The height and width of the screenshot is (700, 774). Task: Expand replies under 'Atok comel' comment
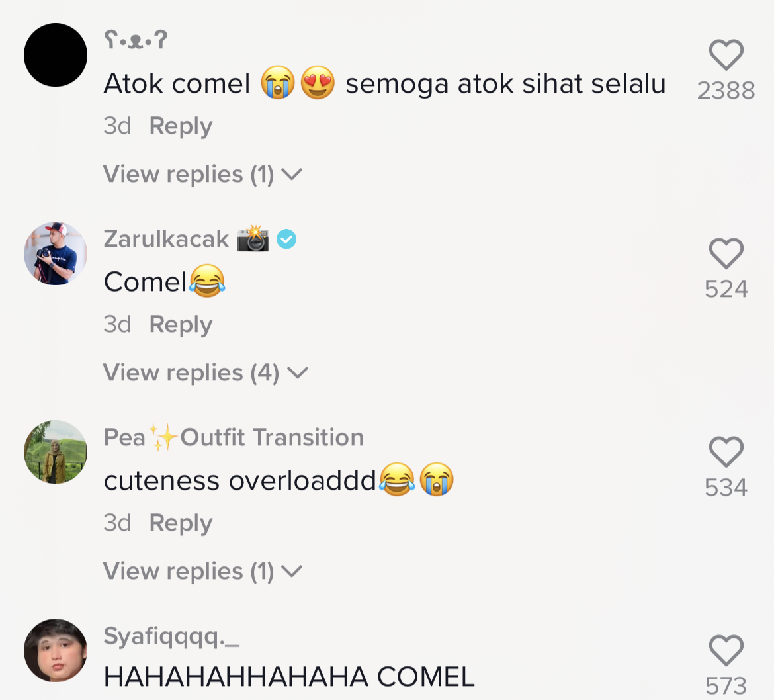coord(202,174)
